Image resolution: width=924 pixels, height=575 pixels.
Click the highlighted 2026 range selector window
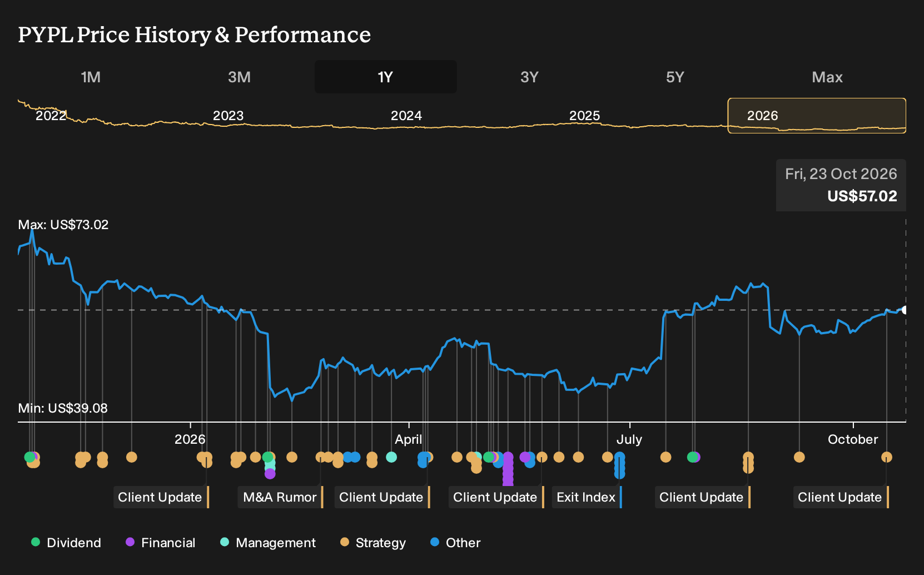click(817, 116)
